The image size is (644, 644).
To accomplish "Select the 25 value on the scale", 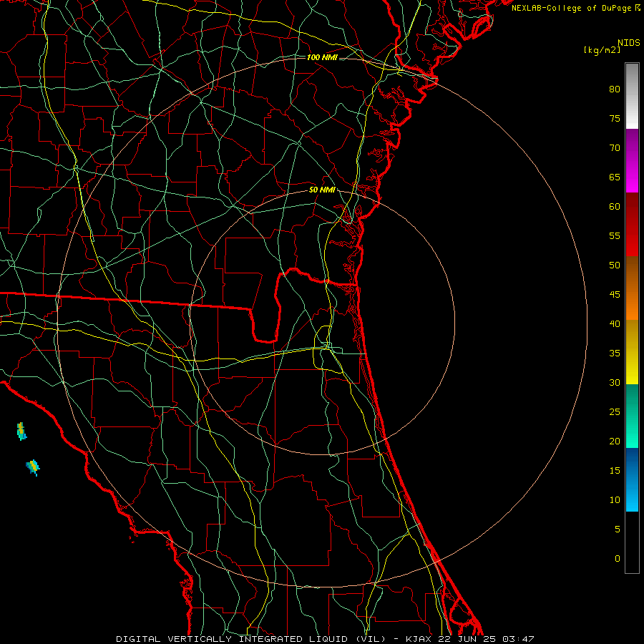I will click(x=615, y=412).
